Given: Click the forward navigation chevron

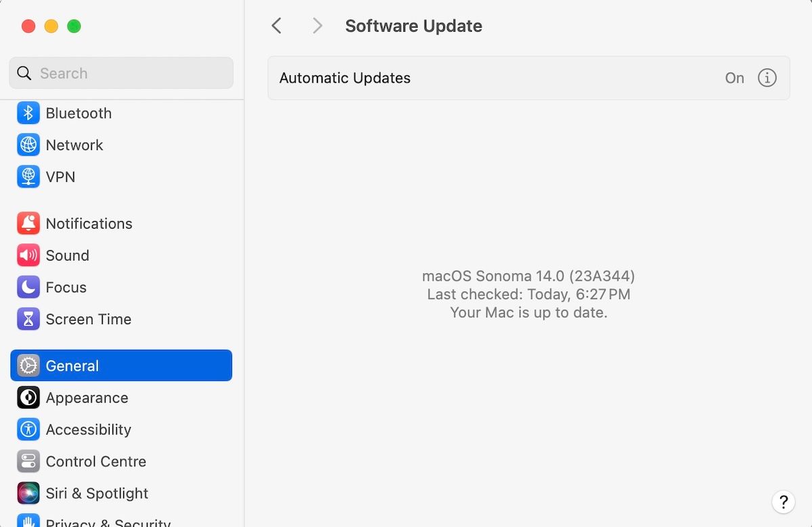Looking at the screenshot, I should (x=317, y=25).
